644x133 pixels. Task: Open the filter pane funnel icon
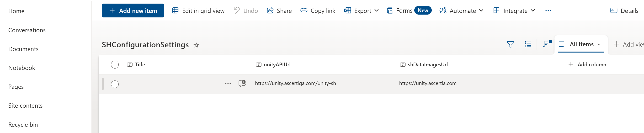pos(510,44)
